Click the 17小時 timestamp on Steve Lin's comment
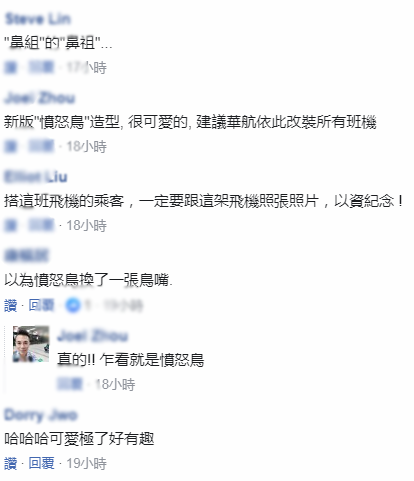The image size is (414, 481). coord(87,68)
